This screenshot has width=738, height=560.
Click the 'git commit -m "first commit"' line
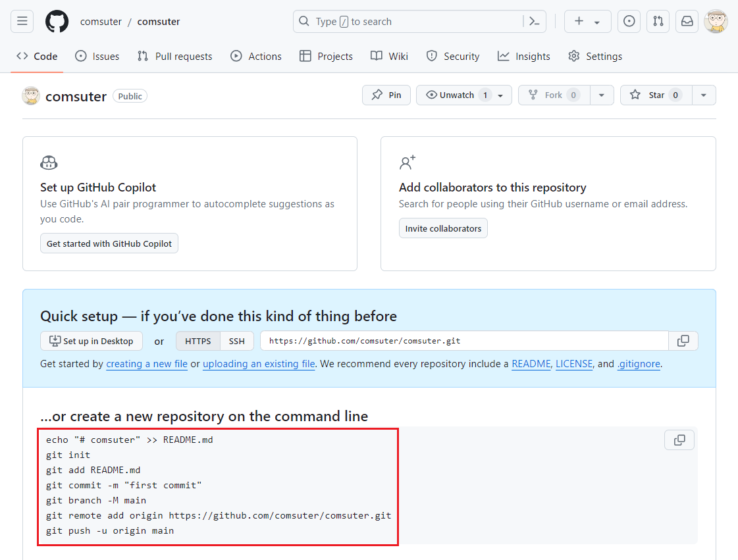pos(124,485)
